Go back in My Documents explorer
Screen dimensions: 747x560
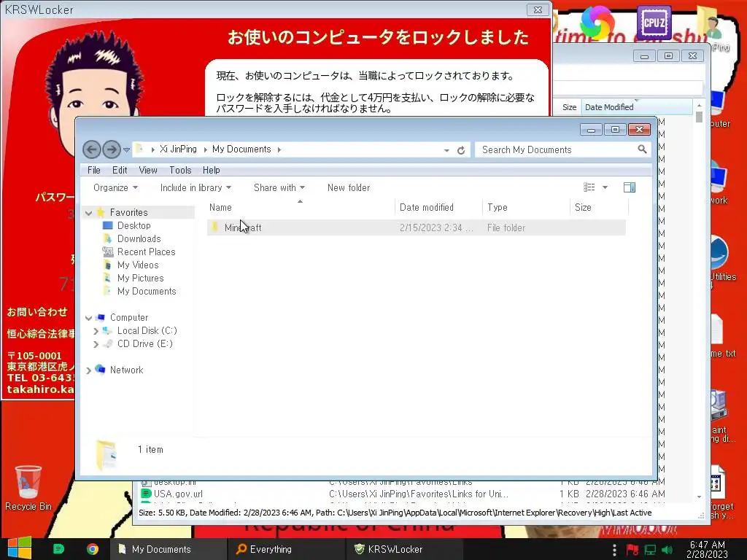click(x=92, y=149)
